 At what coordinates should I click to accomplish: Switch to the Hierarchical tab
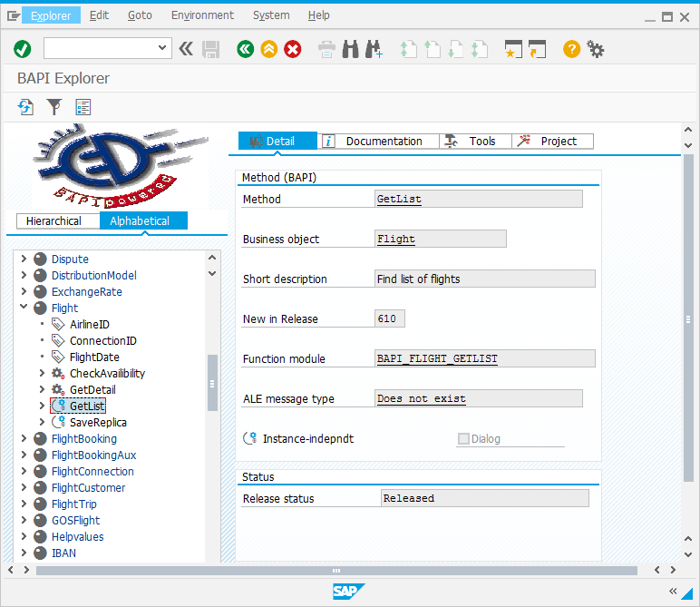[x=58, y=220]
